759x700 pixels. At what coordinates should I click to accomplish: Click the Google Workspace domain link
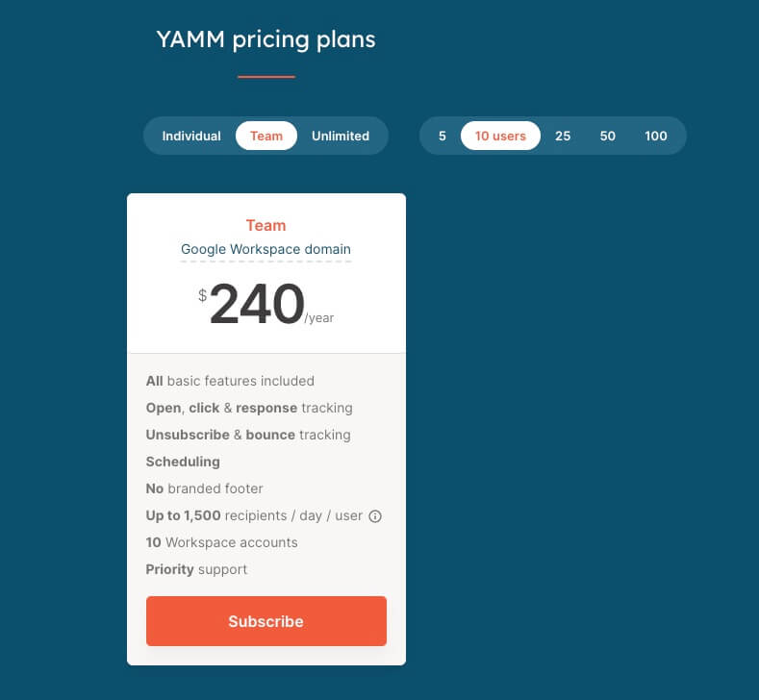coord(266,249)
